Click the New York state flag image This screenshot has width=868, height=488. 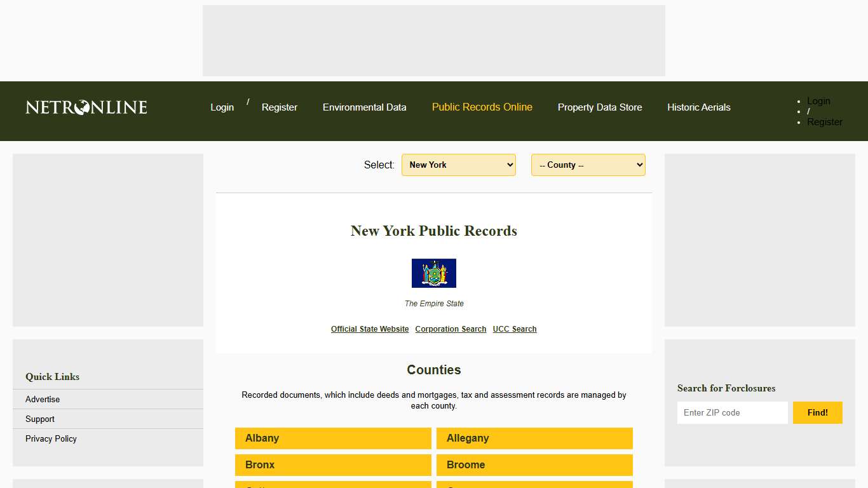click(x=434, y=273)
